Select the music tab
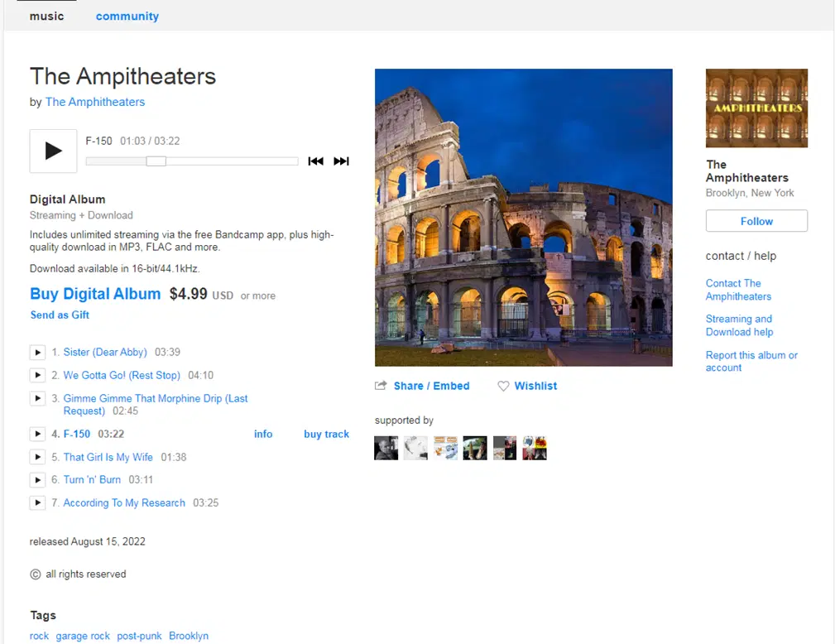Viewport: 835px width, 644px height. 46,16
